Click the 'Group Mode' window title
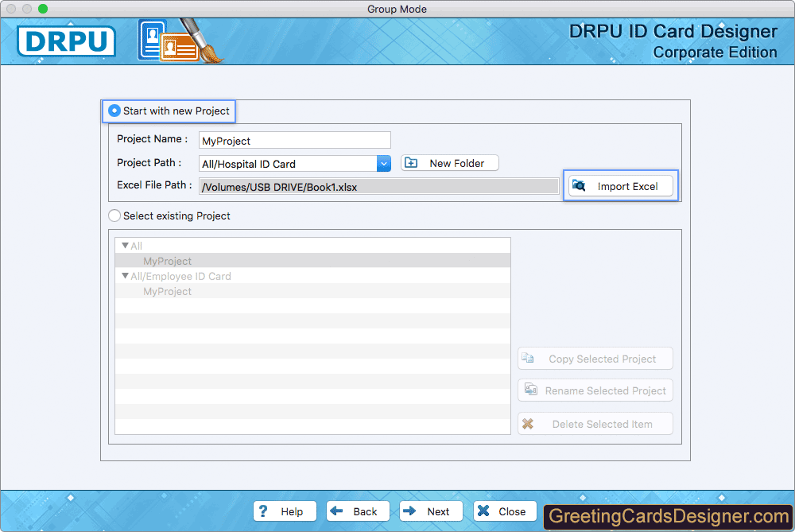Screen dimensions: 795x532 (397, 9)
